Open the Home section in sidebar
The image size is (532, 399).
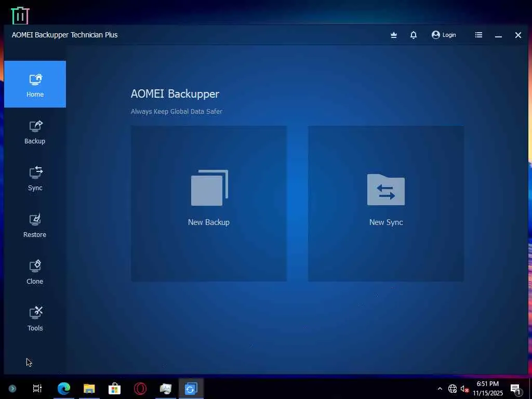click(35, 84)
